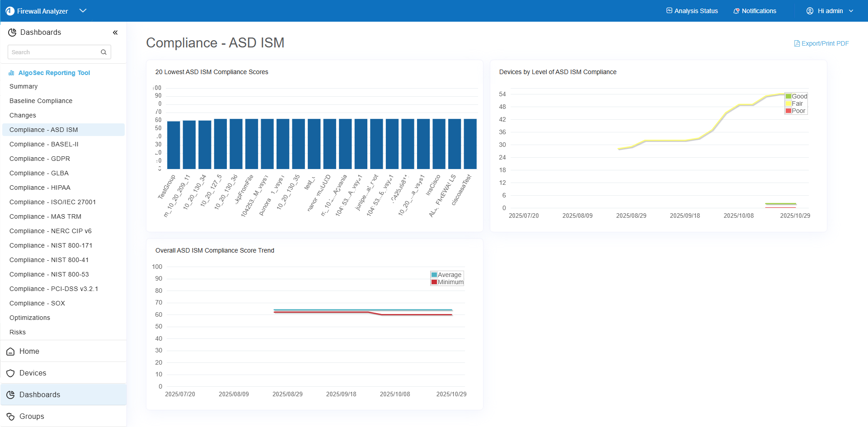This screenshot has width=868, height=427.
Task: Open AlgoSec Reporting Tool section
Action: tap(54, 73)
